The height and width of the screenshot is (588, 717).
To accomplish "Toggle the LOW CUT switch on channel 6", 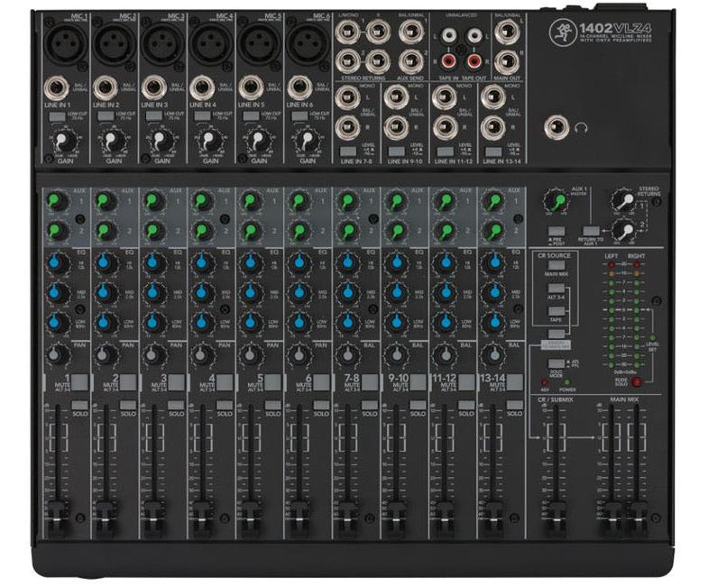I will 299,116.
